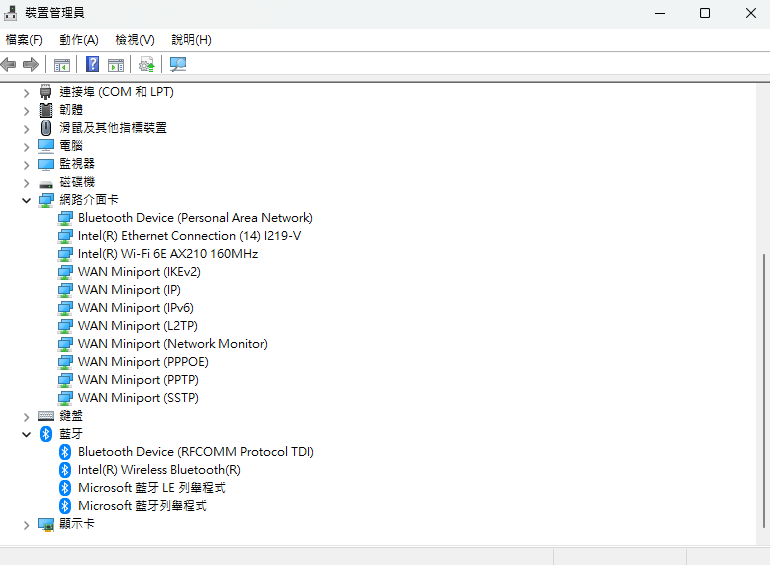Click the Intel Wi-Fi 6E AX210 adapter icon
This screenshot has height=565, width=770.
tap(65, 254)
